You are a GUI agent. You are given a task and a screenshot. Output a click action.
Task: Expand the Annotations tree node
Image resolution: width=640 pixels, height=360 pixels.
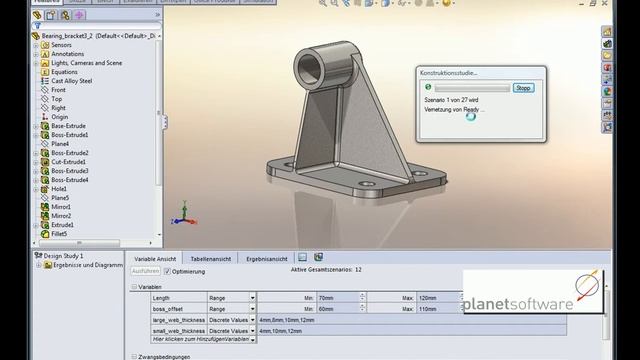coord(36,54)
